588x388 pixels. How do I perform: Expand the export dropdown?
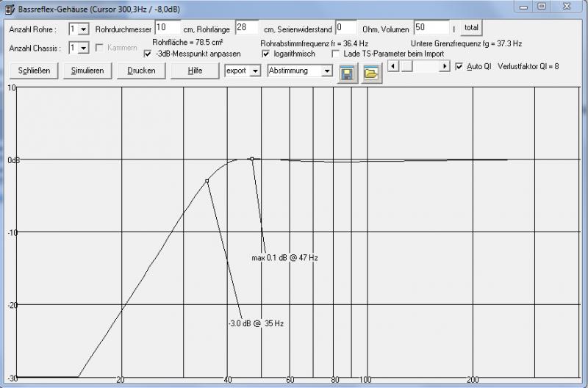click(x=255, y=71)
